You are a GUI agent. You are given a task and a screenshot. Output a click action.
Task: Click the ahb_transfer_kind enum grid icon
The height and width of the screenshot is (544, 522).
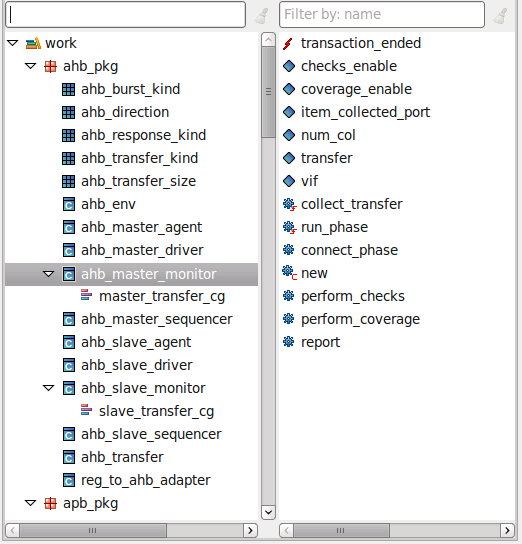pos(68,158)
